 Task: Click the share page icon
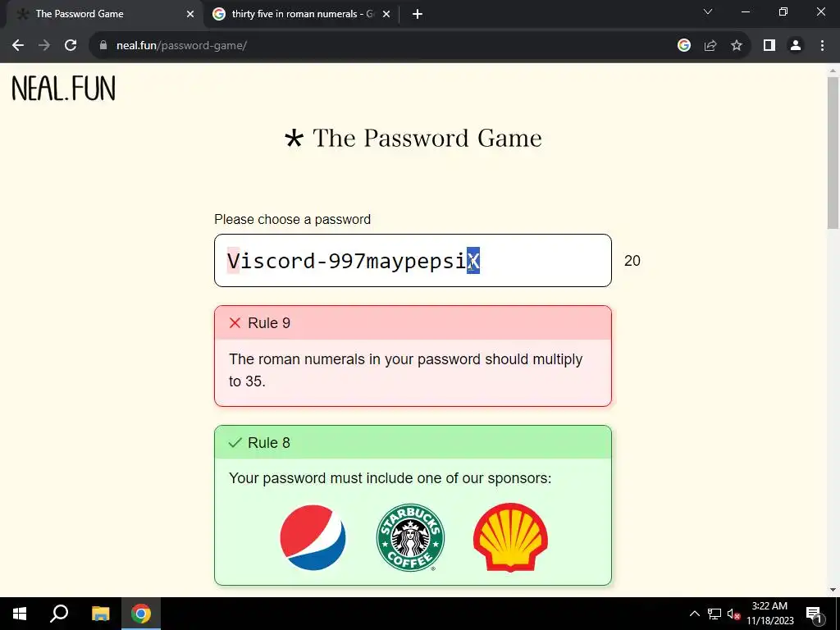pyautogui.click(x=710, y=46)
